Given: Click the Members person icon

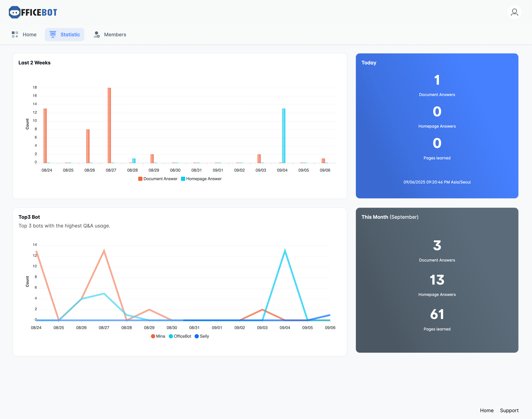Looking at the screenshot, I should [97, 35].
